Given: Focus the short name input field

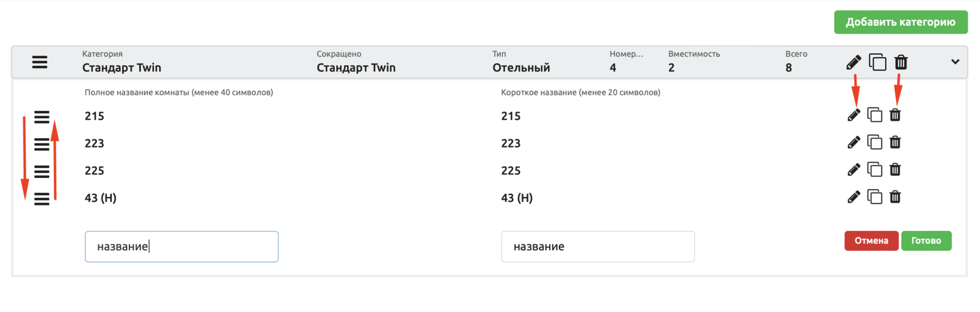Looking at the screenshot, I should pos(598,247).
